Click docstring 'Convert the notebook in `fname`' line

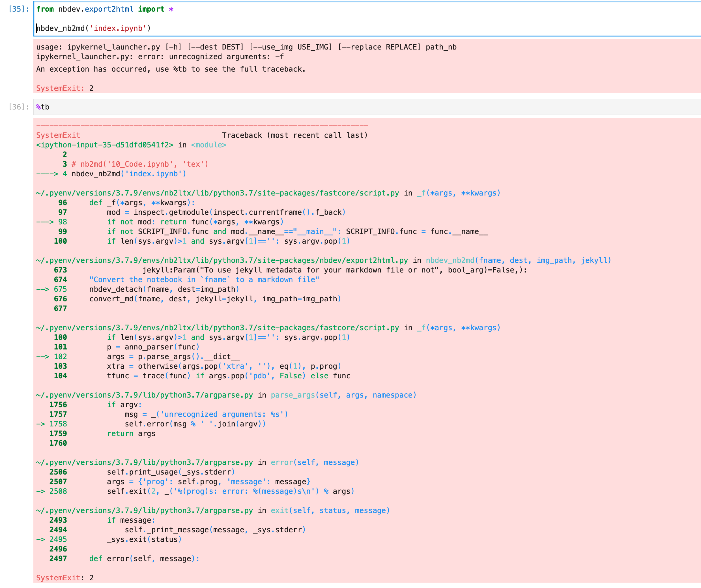204,280
